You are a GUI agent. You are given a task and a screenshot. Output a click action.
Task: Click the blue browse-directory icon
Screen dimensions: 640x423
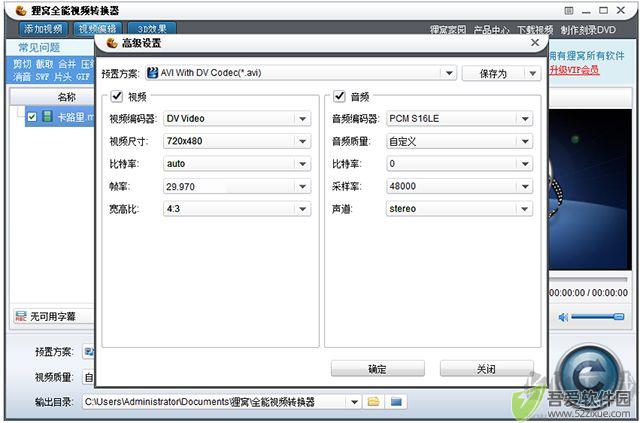point(396,402)
